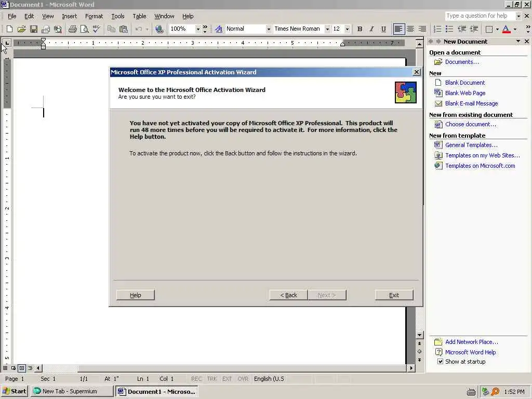Click the Align Right icon
The width and height of the screenshot is (532, 399).
pos(422,29)
